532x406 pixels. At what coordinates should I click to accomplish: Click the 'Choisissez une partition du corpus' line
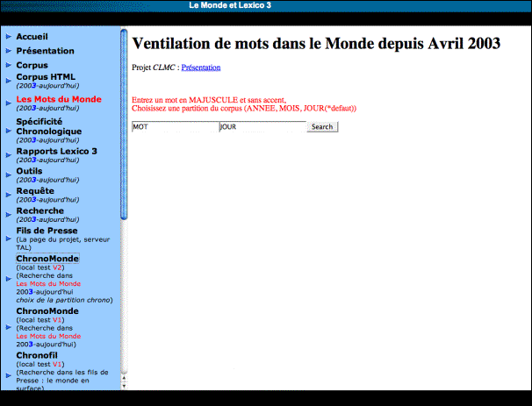(x=244, y=109)
